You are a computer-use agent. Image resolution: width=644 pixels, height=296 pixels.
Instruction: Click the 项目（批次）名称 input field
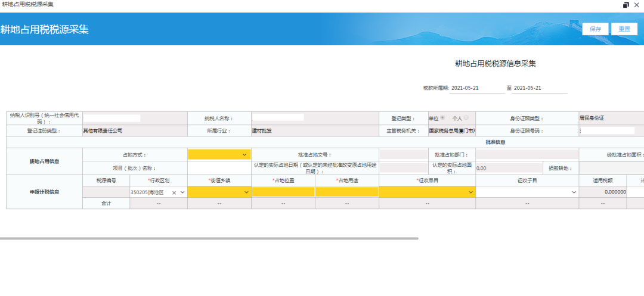click(219, 168)
